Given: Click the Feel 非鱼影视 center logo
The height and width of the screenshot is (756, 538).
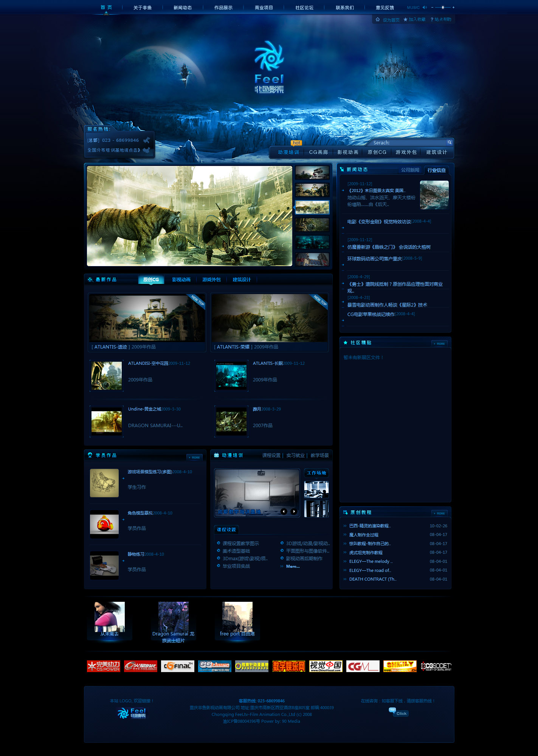Looking at the screenshot, I should (269, 67).
